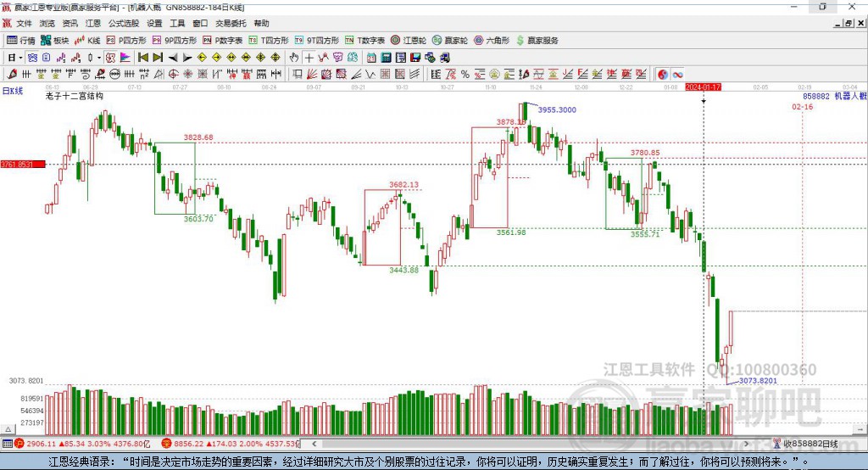Screen dimensions: 868x470
Task: Jump to the first bar arrow icon
Action: (x=142, y=58)
